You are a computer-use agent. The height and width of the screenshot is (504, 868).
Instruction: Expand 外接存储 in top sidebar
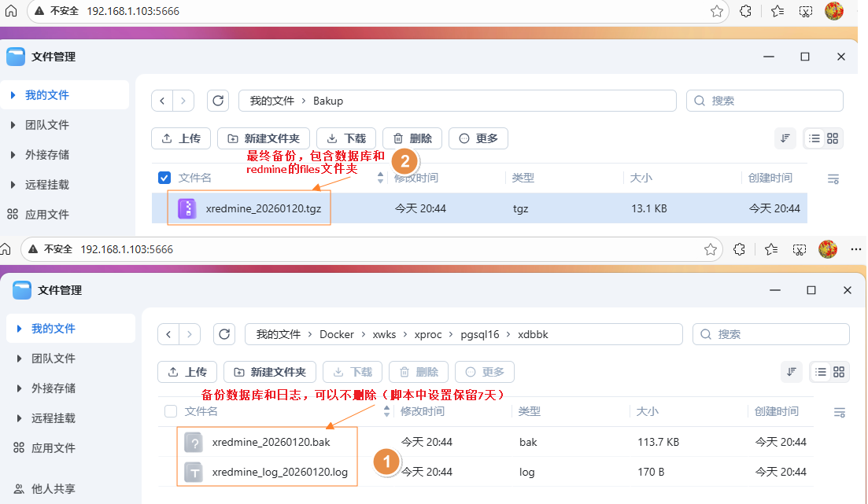click(13, 155)
